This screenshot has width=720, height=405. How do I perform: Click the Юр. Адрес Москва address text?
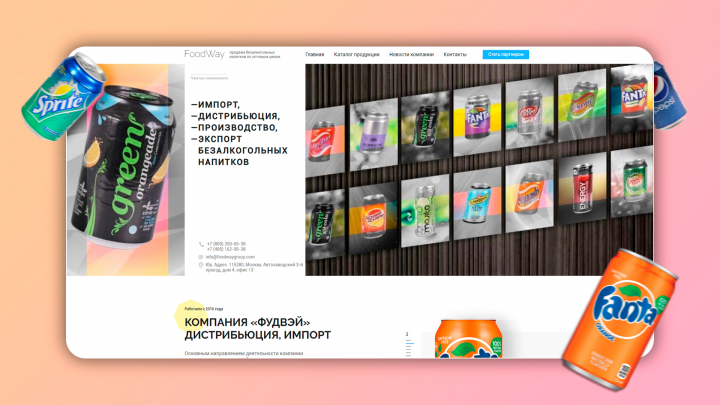254,267
